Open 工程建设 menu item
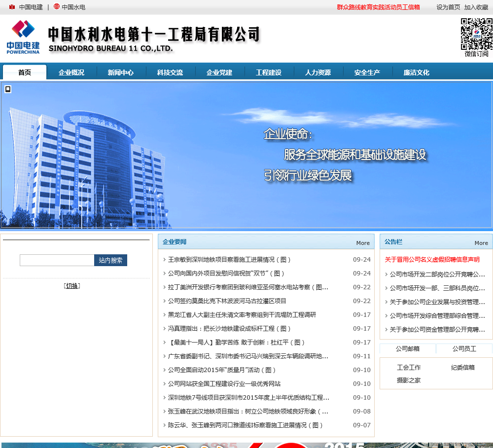Screen dimensions: 493x448 click(269, 72)
